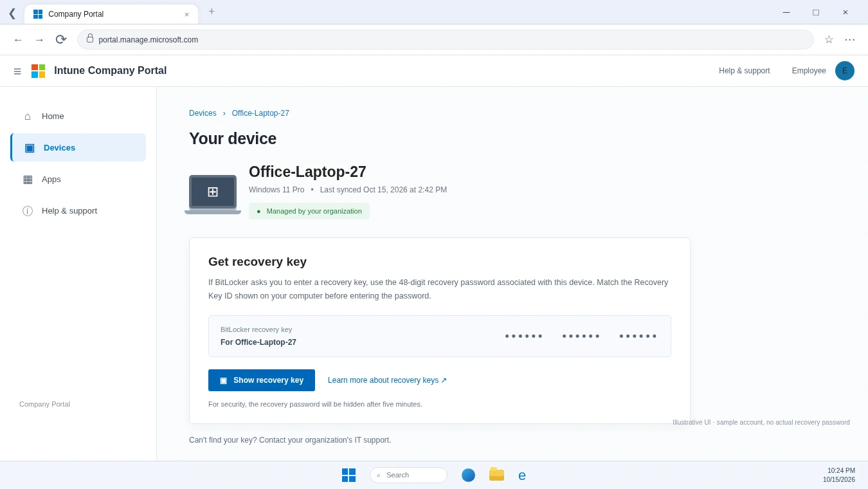Go forward in browser history
868x489 pixels.
tap(39, 40)
